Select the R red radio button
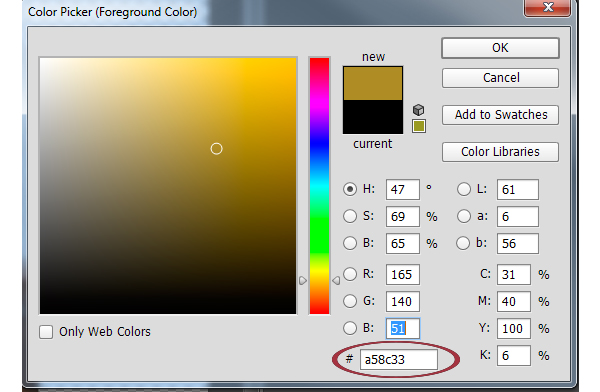Viewport: 600px width, 392px height. (350, 274)
